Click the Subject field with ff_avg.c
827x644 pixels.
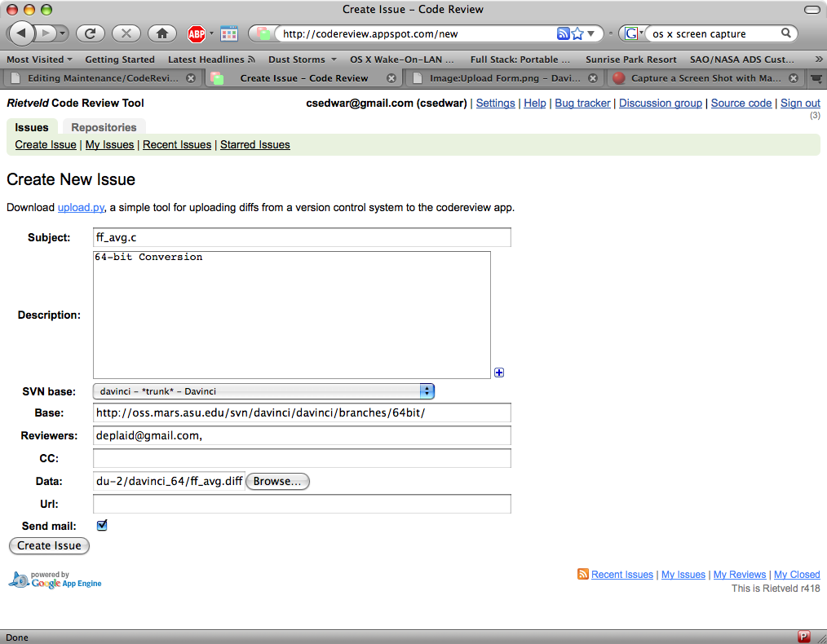point(302,237)
